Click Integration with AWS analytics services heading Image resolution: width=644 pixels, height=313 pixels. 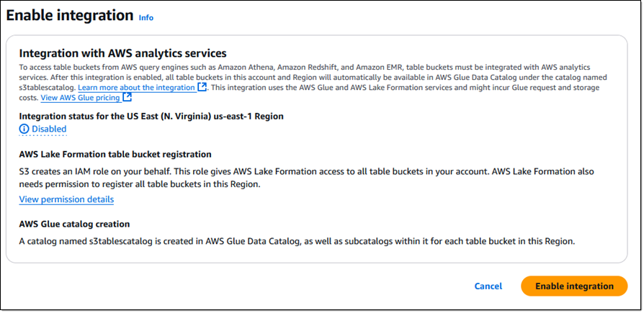pyautogui.click(x=122, y=53)
